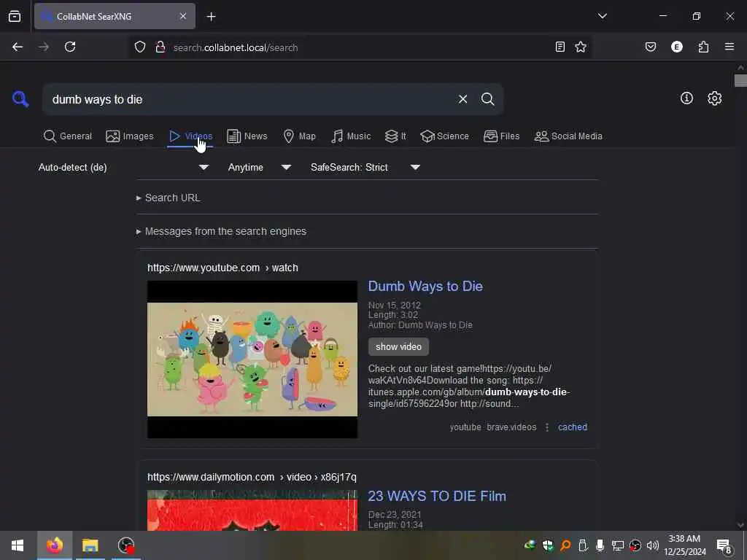747x560 pixels.
Task: Open 23 WAYS TO DIE Film link
Action: (437, 496)
